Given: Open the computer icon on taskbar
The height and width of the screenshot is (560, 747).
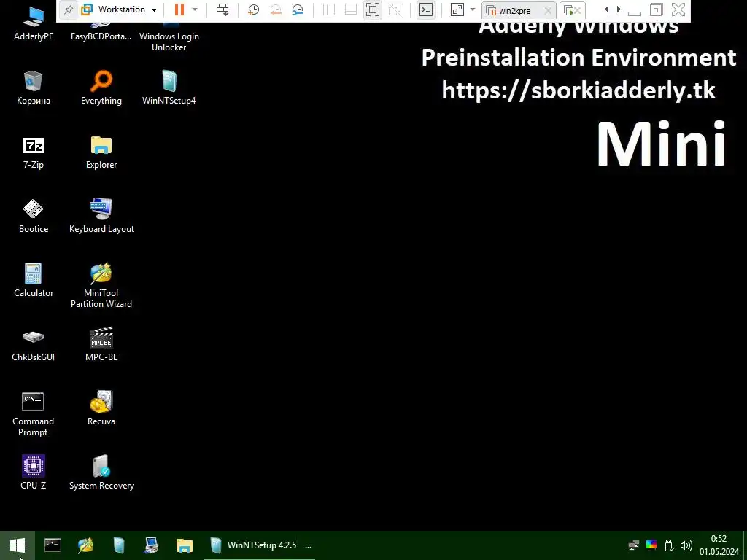Looking at the screenshot, I should pos(152,545).
